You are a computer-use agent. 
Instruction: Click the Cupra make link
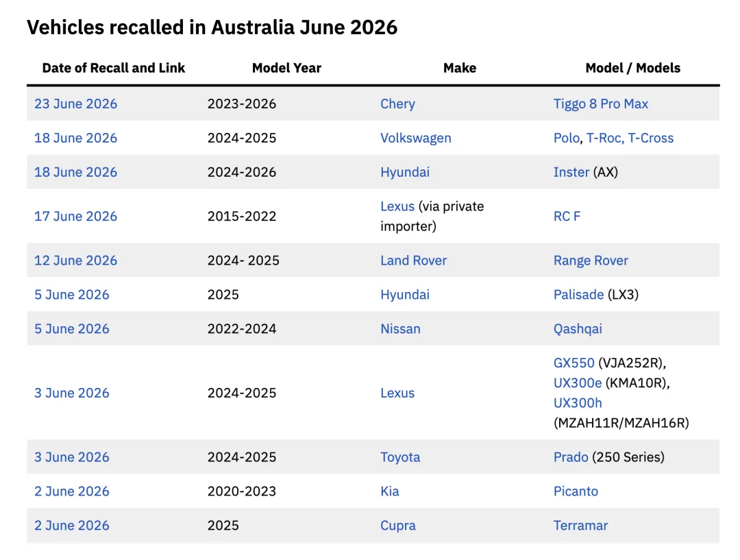398,526
